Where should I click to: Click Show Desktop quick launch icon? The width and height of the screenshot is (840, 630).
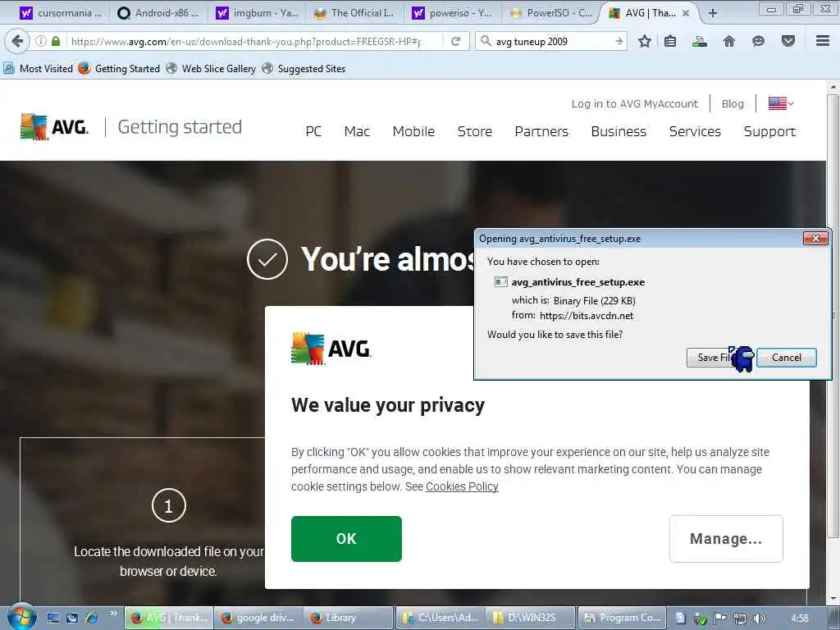(x=52, y=618)
